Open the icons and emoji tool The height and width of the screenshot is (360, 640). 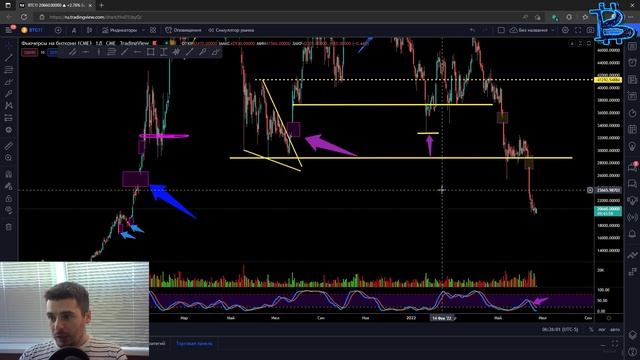point(9,130)
